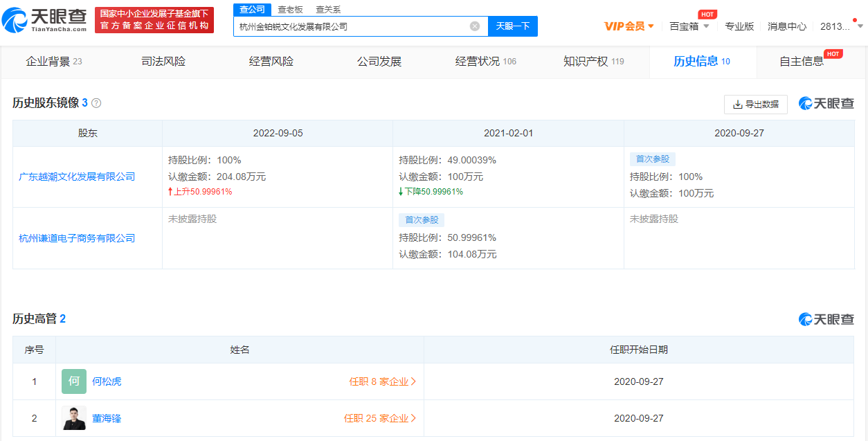Open shareholder link 广东越潮文化发展有限公司

(x=77, y=177)
